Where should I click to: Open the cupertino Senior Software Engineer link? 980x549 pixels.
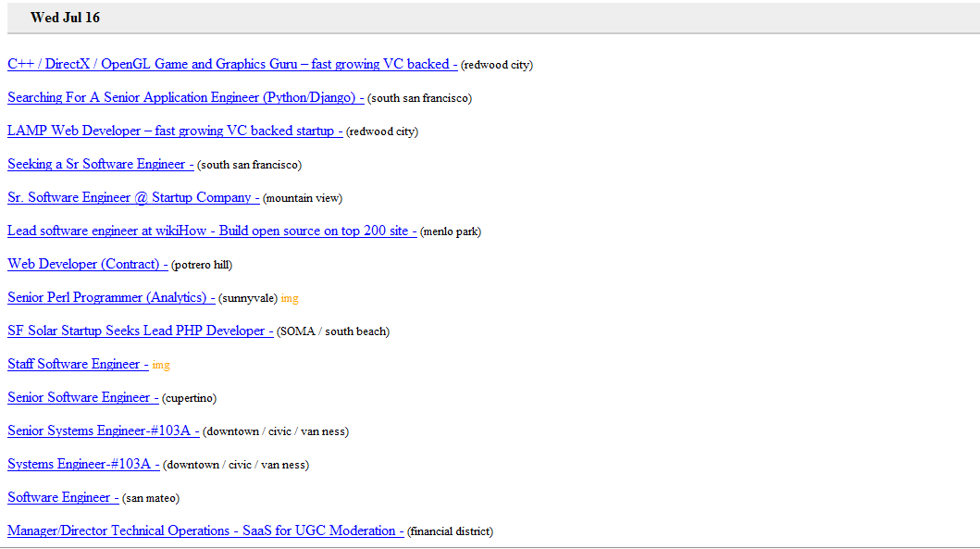[x=83, y=398]
